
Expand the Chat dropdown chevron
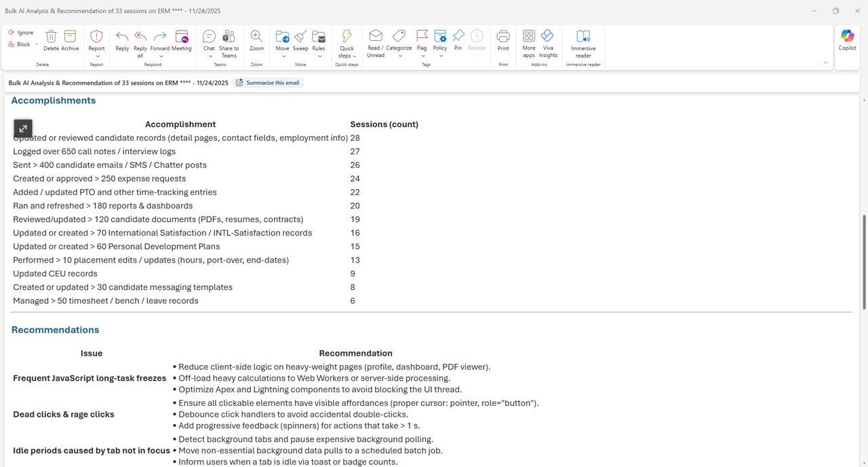click(x=209, y=56)
